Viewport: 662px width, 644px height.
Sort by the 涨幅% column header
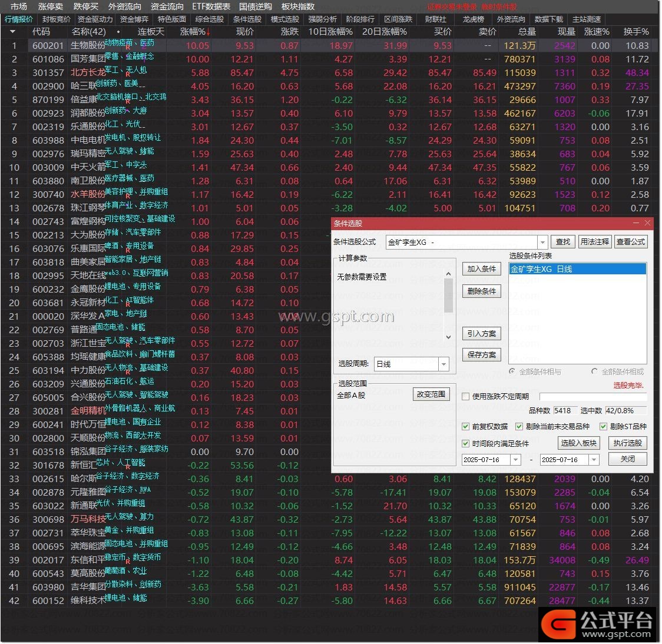pos(194,32)
